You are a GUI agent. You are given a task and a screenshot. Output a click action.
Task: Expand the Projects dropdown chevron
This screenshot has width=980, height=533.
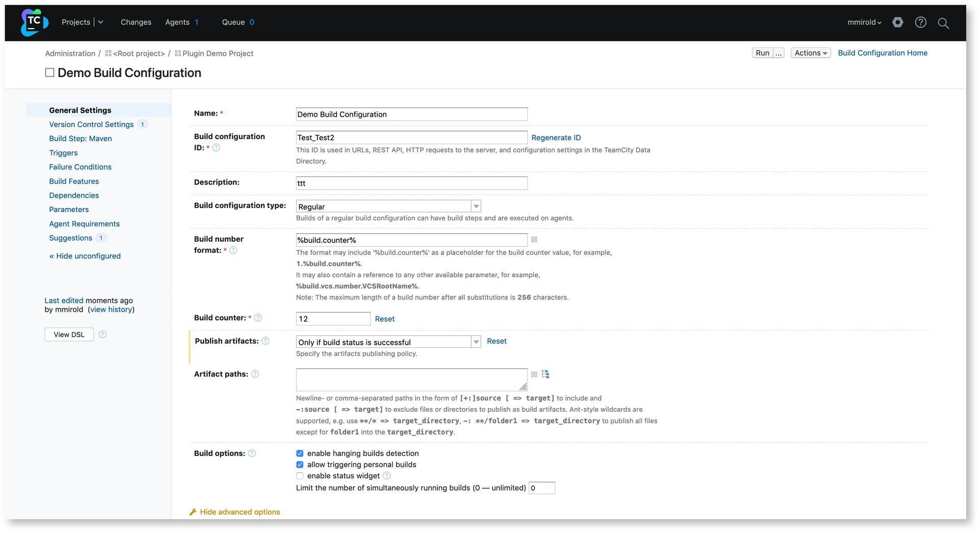coord(101,22)
